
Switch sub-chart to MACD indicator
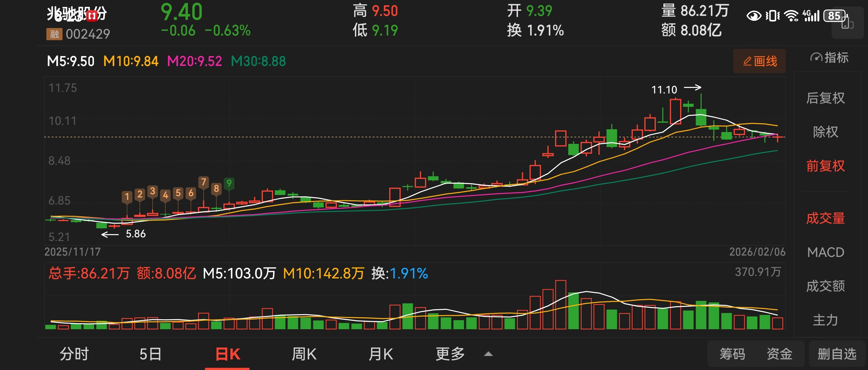tap(825, 252)
